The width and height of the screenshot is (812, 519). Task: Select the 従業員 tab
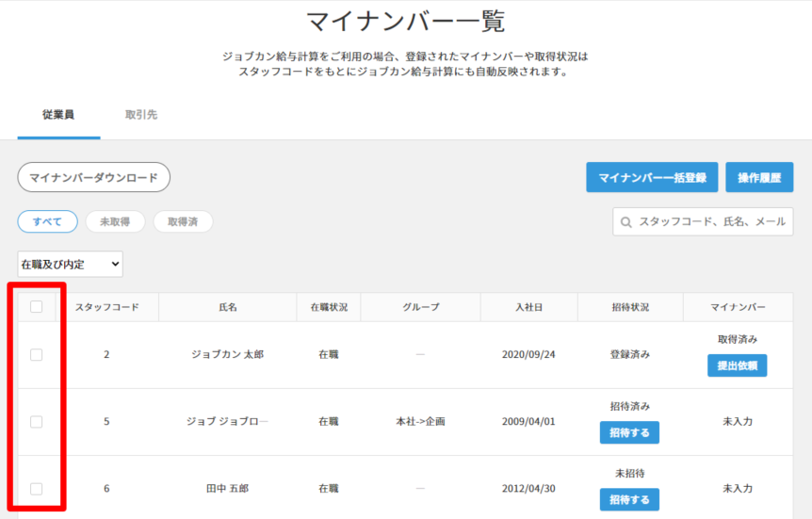click(58, 115)
